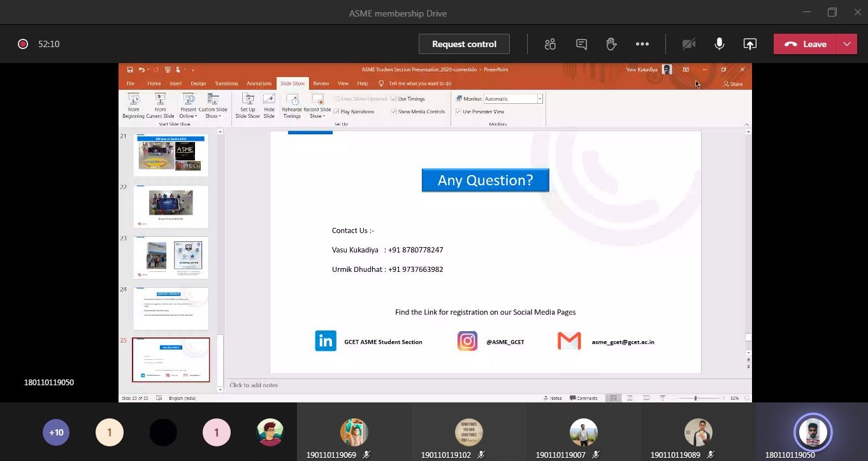The image size is (868, 461).
Task: Select slide 21 thumbnail
Action: coord(171,155)
